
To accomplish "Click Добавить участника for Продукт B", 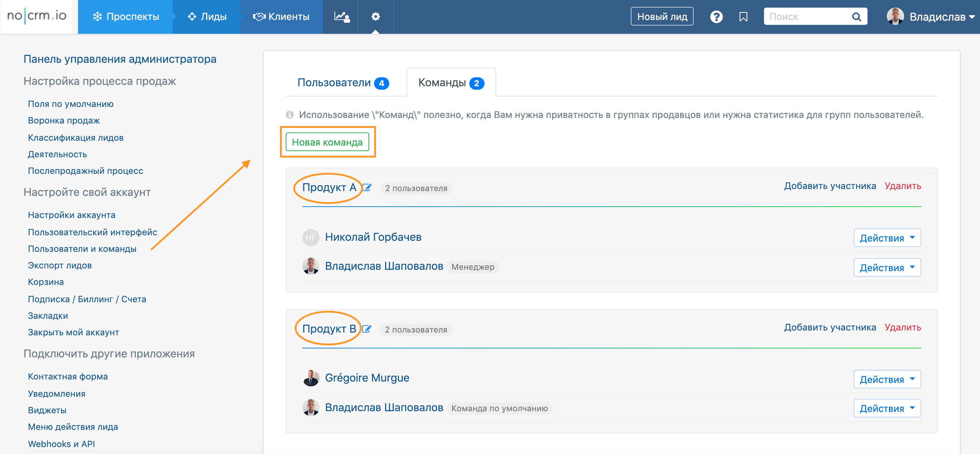I will click(x=830, y=327).
